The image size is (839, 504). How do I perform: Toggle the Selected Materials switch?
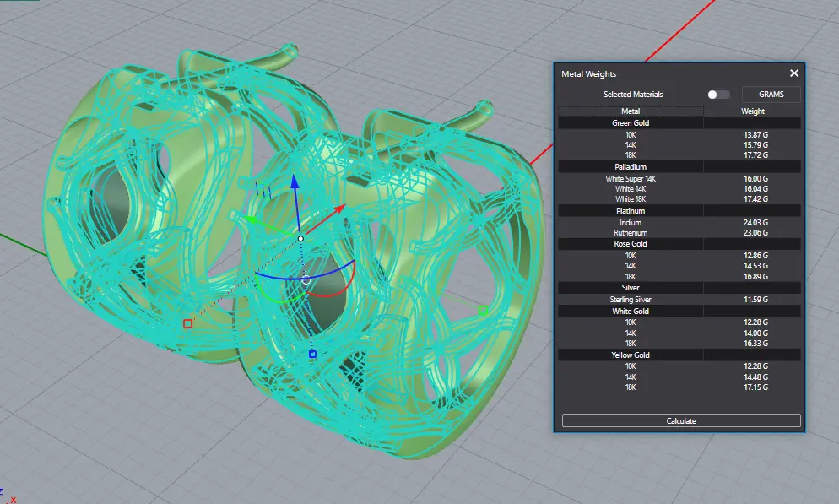click(718, 95)
